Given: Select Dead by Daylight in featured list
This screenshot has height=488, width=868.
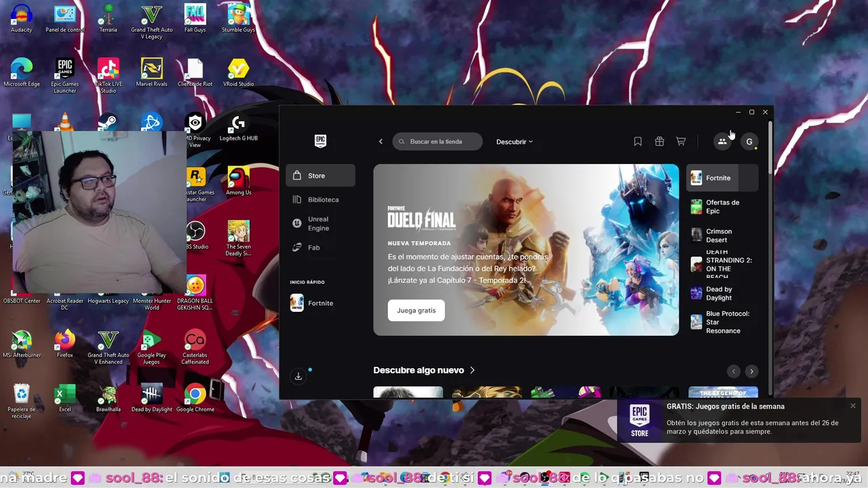Looking at the screenshot, I should 723,293.
